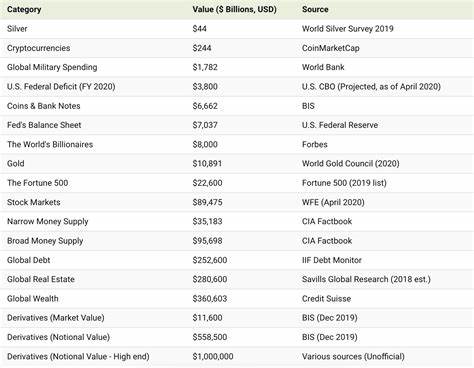Select the CoinMarketCap source cell

pyautogui.click(x=331, y=48)
